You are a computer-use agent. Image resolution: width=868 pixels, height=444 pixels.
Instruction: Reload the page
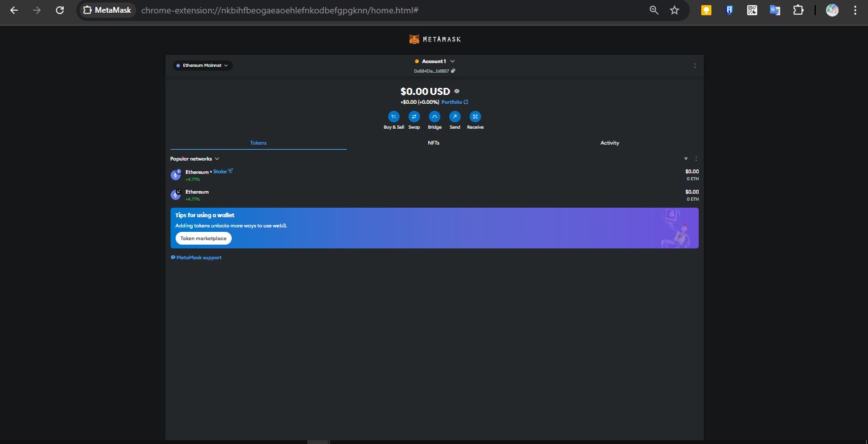pyautogui.click(x=60, y=10)
